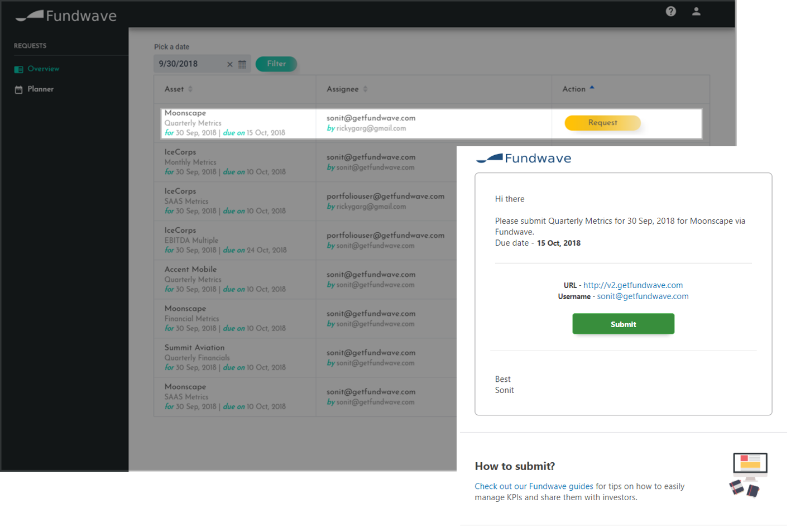Open the user account profile icon
This screenshot has width=791, height=532.
pyautogui.click(x=696, y=11)
